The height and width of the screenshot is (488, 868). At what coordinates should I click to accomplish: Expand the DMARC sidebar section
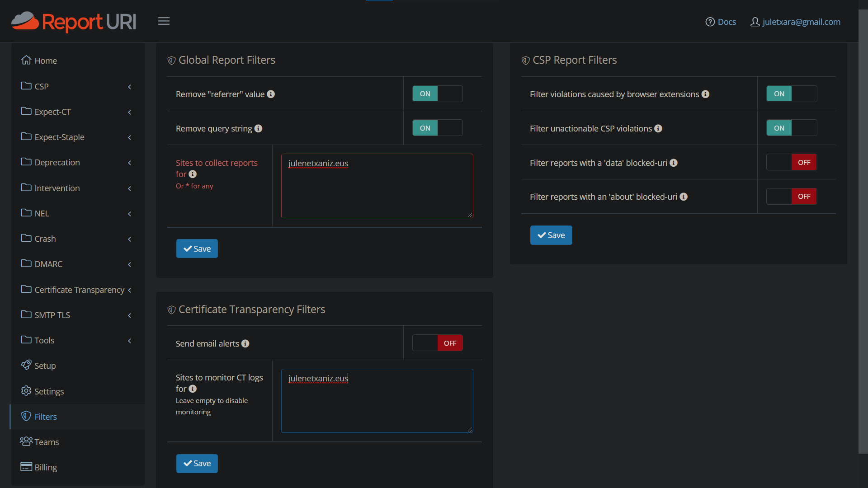(130, 264)
